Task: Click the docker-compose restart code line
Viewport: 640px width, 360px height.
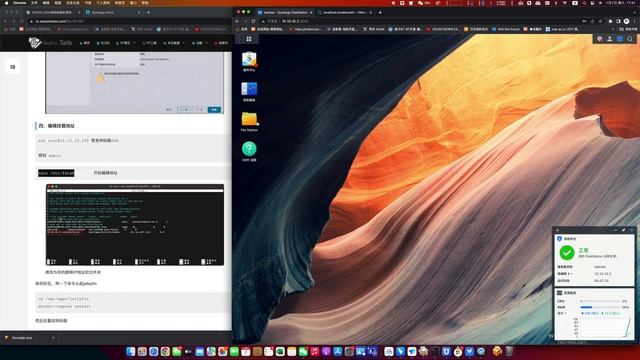Action: click(64, 306)
